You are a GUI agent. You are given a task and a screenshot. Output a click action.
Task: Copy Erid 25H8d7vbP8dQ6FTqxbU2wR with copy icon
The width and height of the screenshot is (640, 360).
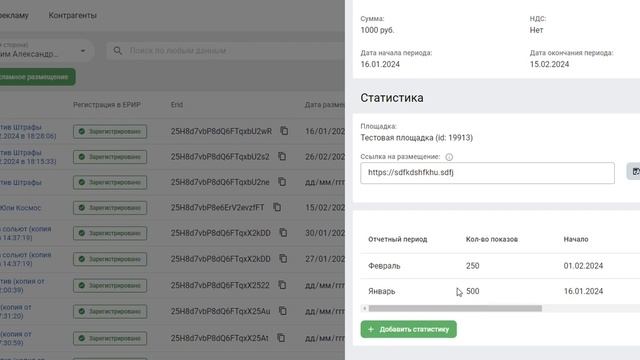[284, 131]
